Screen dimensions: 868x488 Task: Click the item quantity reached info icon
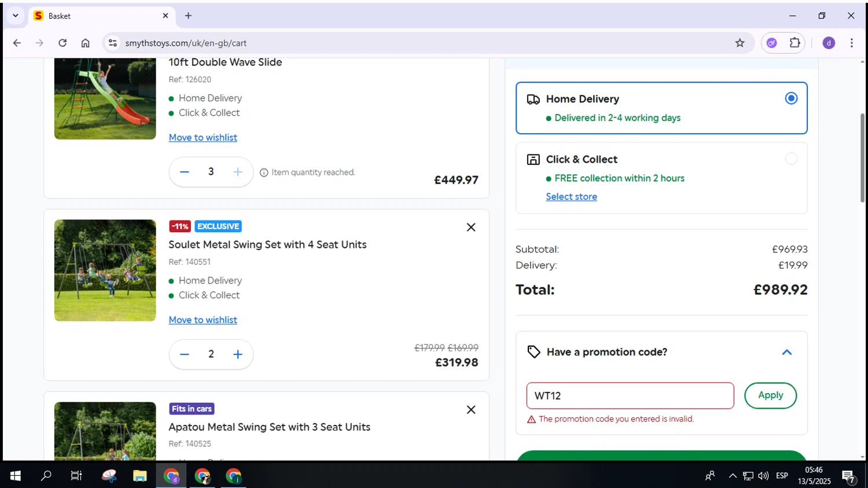264,173
